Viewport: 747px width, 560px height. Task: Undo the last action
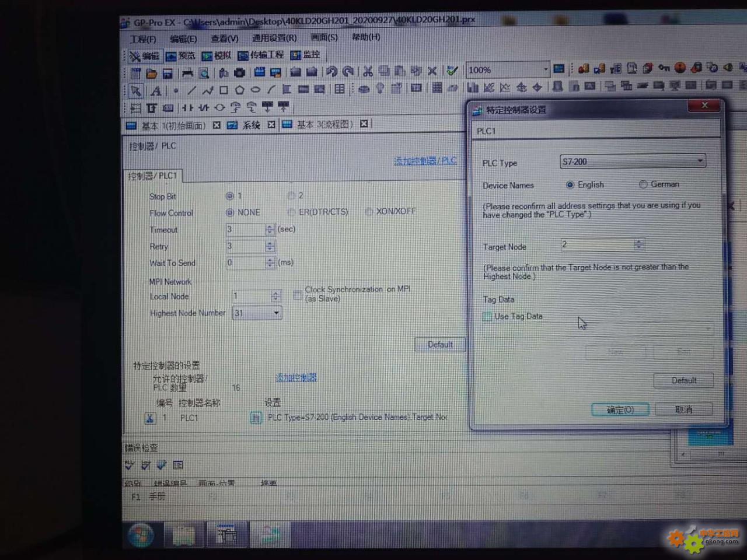[331, 71]
